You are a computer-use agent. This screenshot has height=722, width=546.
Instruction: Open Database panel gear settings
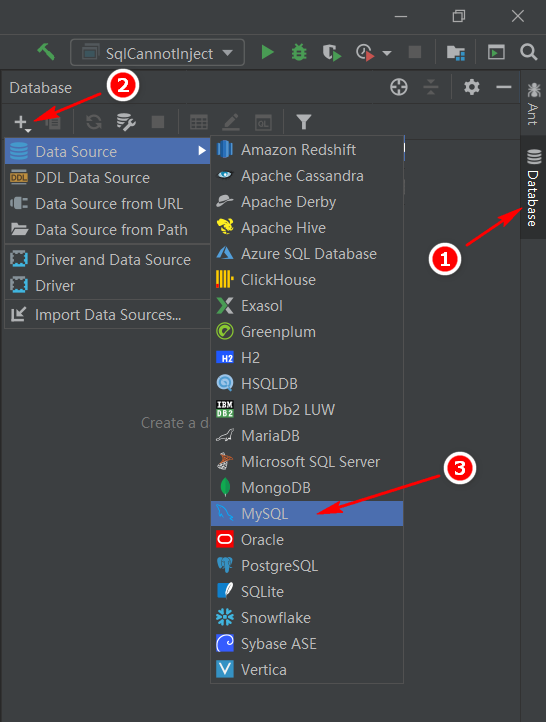click(471, 87)
